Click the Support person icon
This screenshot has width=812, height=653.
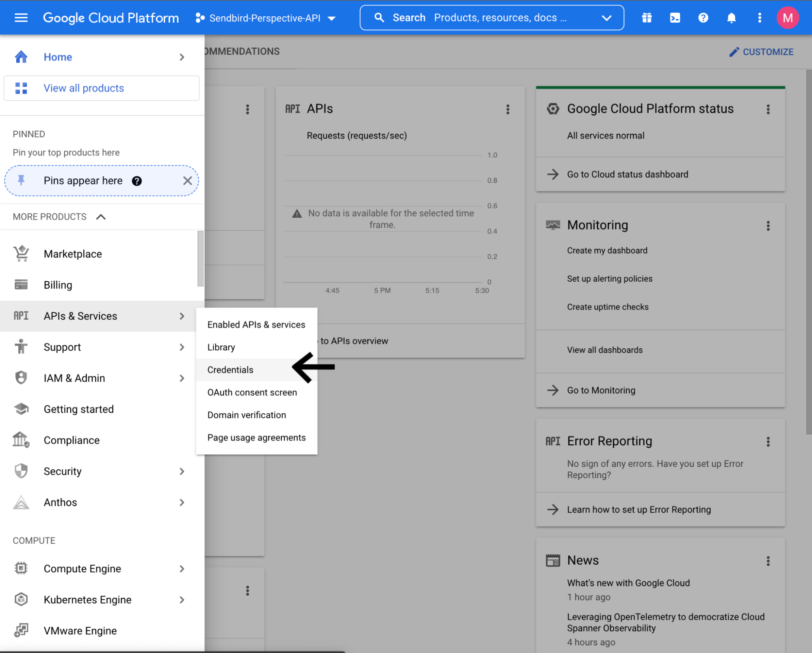click(x=21, y=347)
